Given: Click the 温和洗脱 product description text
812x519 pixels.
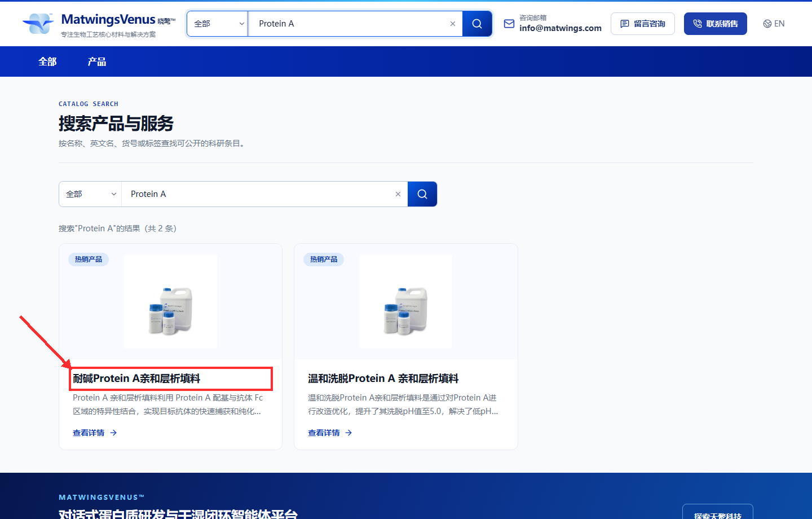Looking at the screenshot, I should click(403, 404).
